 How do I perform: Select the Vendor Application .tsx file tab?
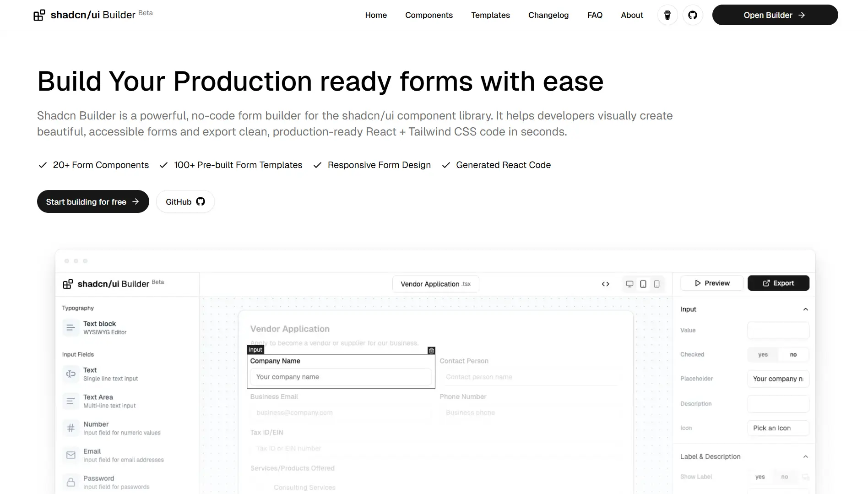436,284
